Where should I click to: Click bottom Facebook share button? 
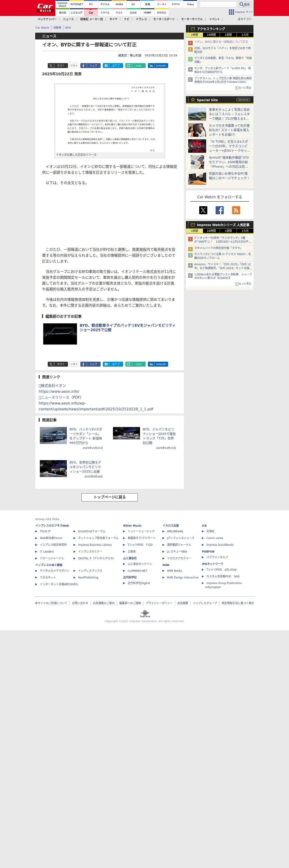tap(90, 364)
